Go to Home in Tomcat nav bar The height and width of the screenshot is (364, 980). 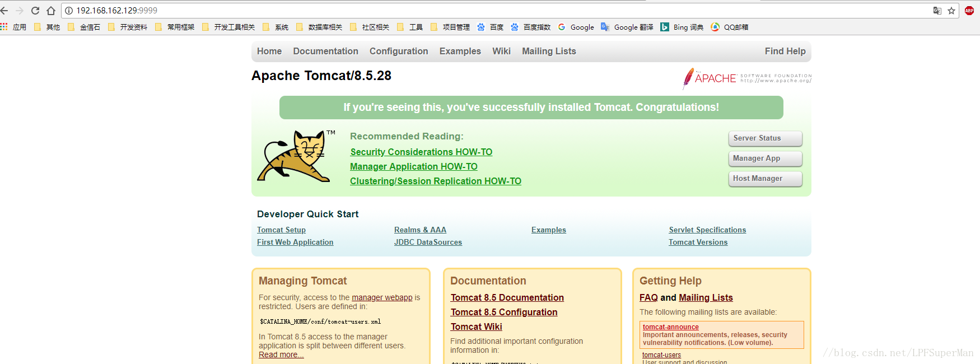[x=269, y=51]
